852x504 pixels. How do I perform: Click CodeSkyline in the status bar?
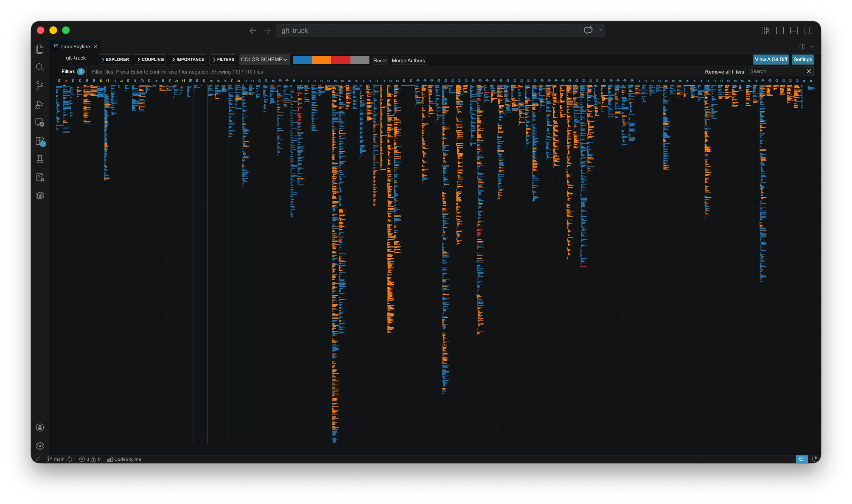124,459
